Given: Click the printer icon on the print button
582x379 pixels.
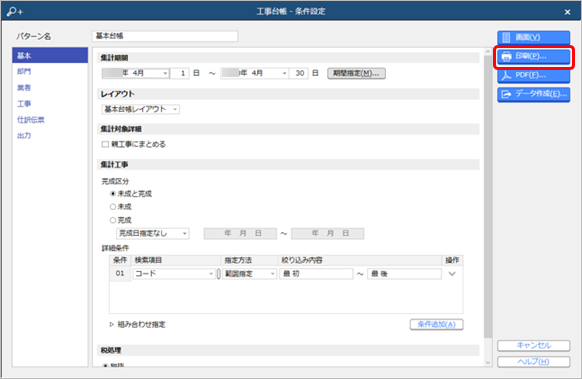Looking at the screenshot, I should (506, 56).
